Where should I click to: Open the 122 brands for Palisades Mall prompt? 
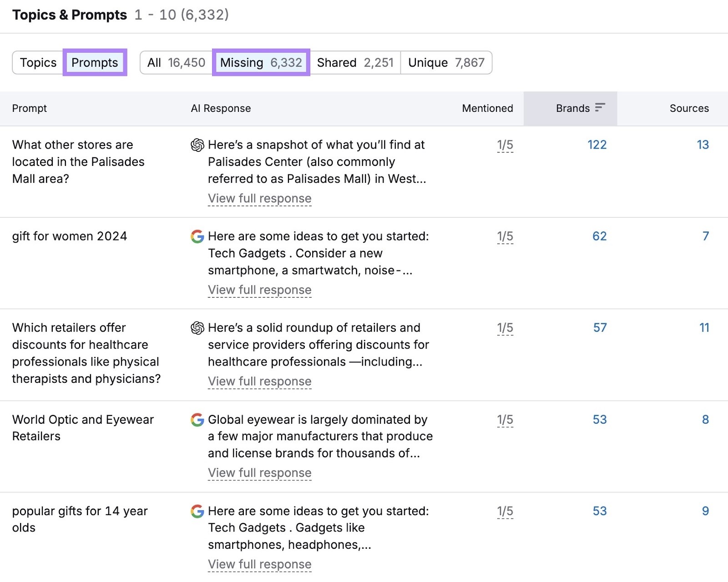[x=597, y=145]
